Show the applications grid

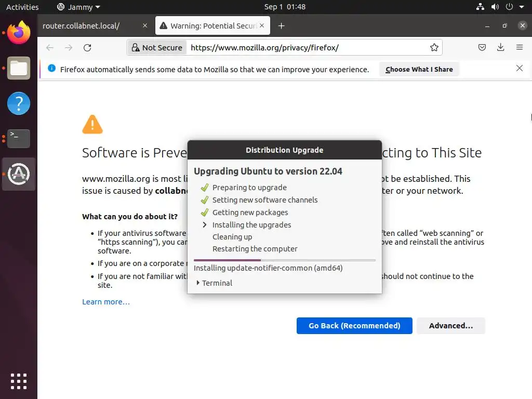tap(19, 381)
